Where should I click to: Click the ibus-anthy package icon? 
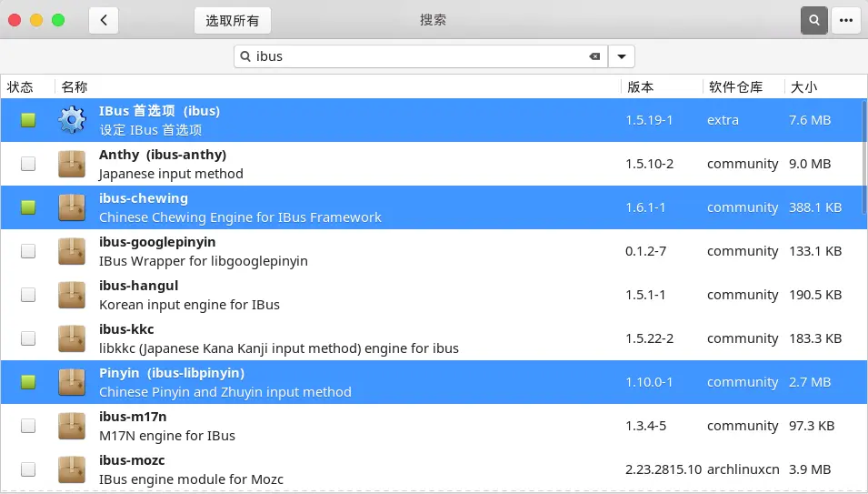coord(72,164)
